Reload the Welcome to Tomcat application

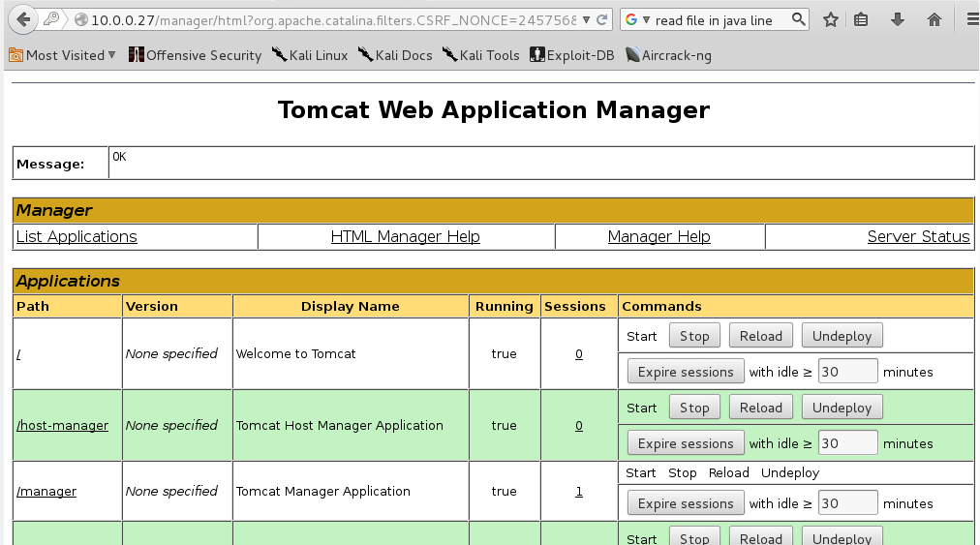(760, 336)
